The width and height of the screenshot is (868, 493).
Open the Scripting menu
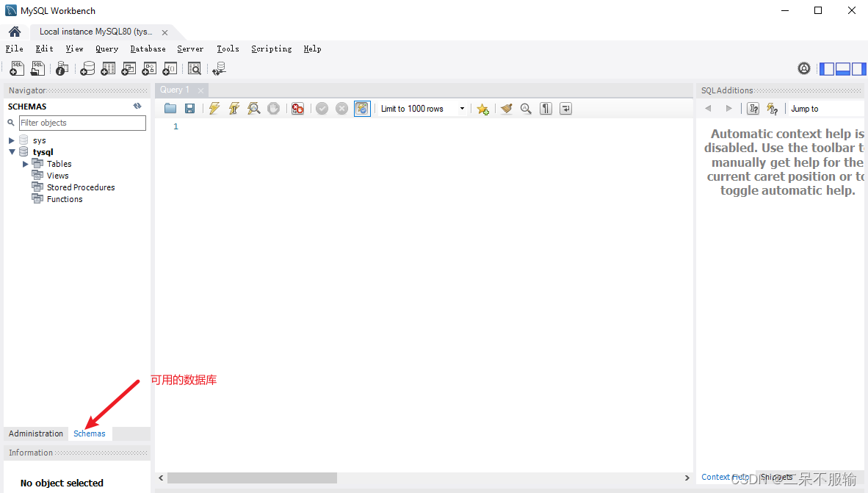271,48
